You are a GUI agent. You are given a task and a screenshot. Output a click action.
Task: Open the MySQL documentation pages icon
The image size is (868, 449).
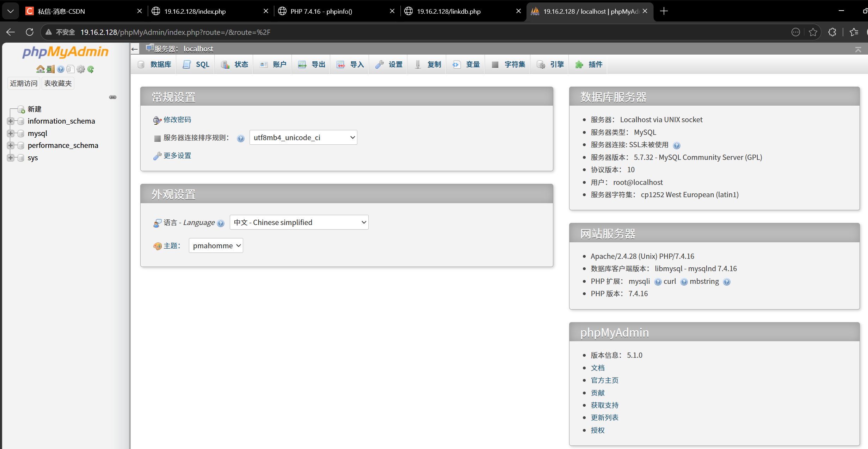coord(70,69)
